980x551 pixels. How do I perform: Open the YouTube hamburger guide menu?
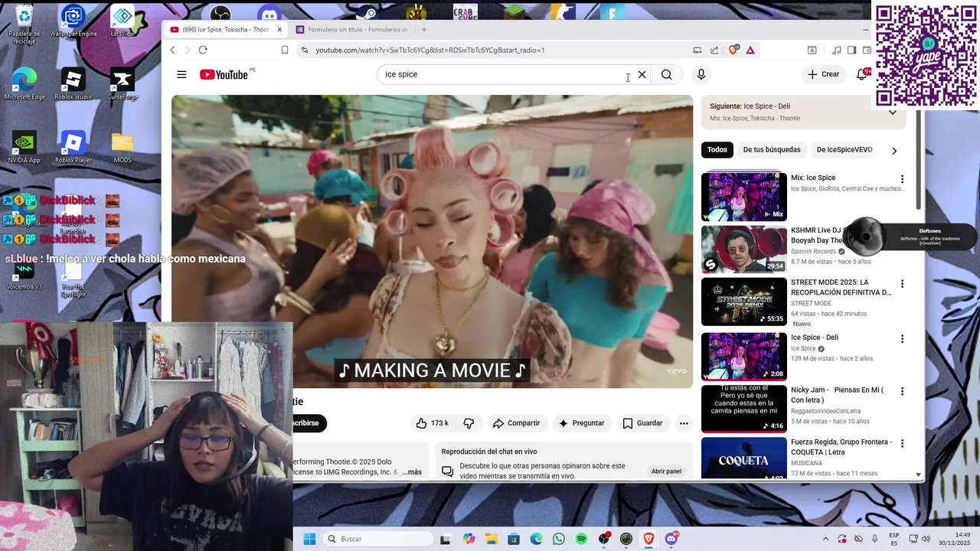(x=181, y=74)
